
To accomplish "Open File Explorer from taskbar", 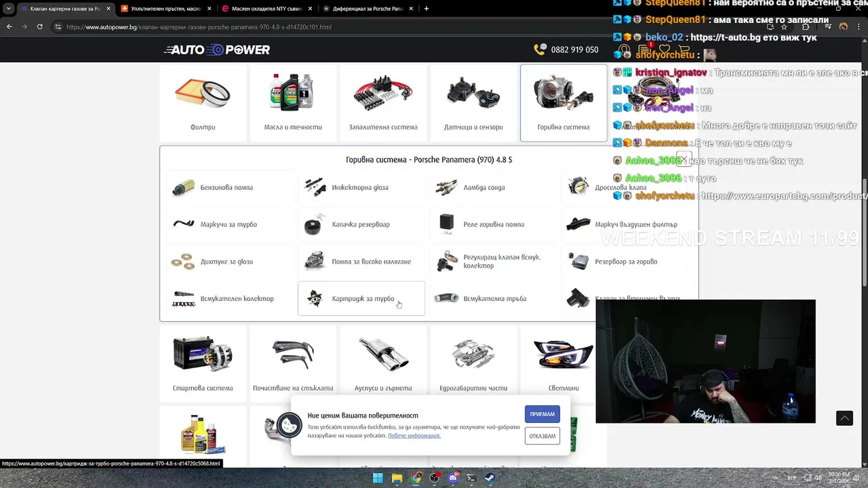I will point(397,478).
